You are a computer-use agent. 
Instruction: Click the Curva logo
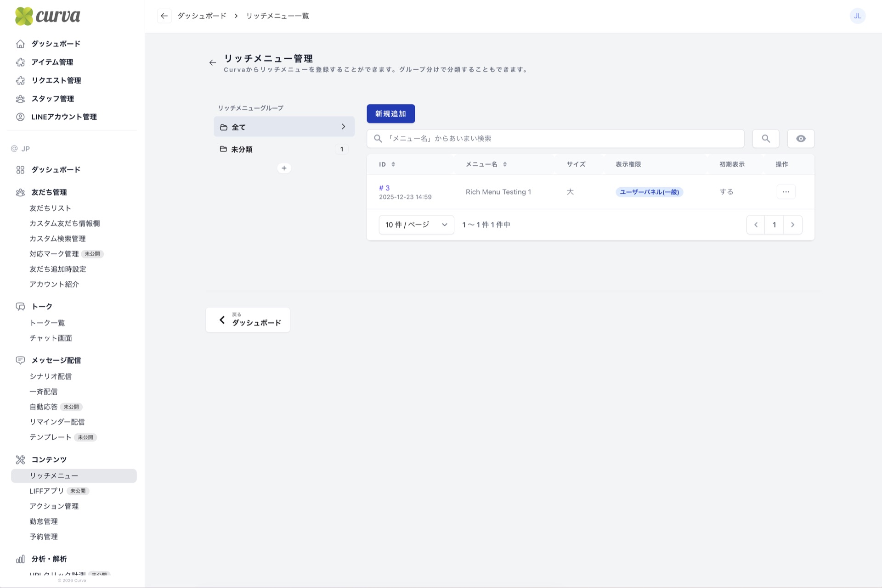pyautogui.click(x=48, y=16)
